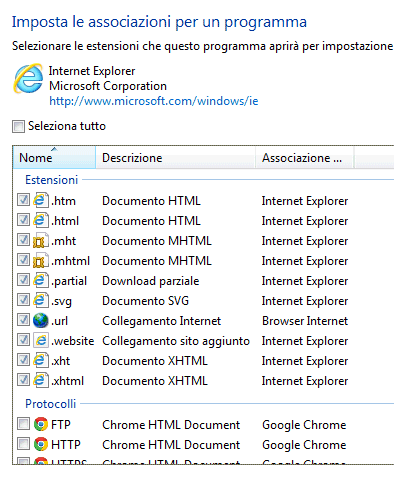This screenshot has height=480, width=394.
Task: Click Documento HTML in the .html row
Action: [151, 221]
